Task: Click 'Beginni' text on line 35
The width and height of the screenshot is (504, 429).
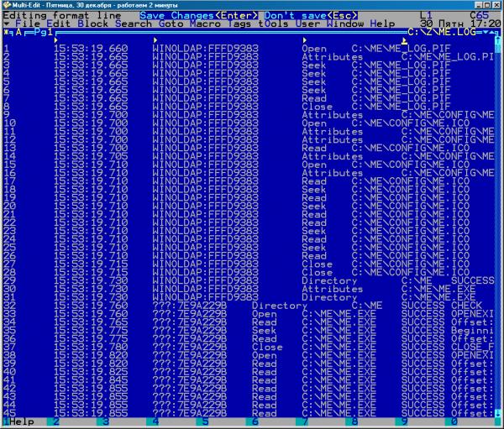Action: coord(472,331)
